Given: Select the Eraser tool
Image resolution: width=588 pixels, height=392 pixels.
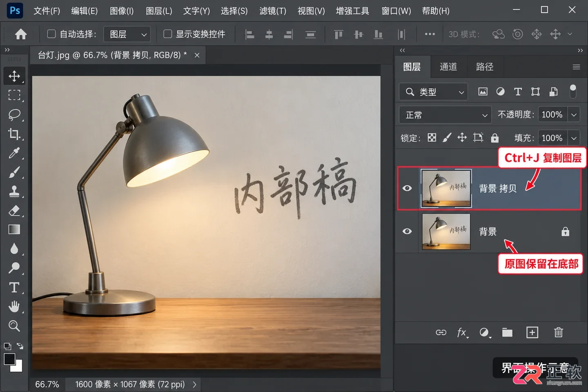Looking at the screenshot, I should tap(14, 210).
